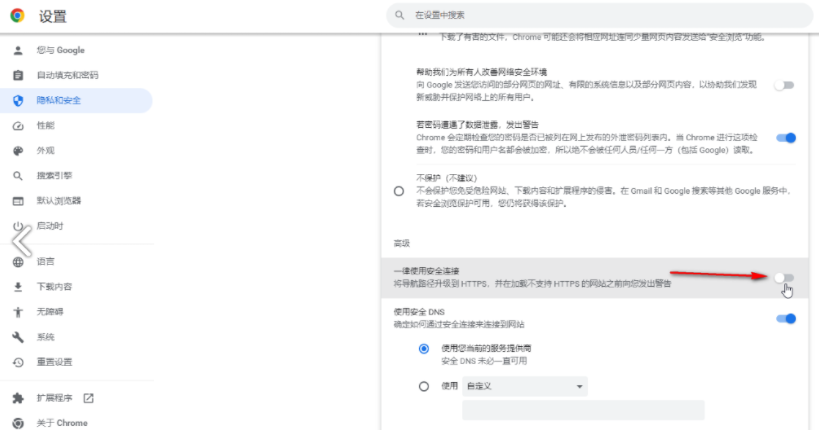The width and height of the screenshot is (819, 430).
Task: Focus the 在设置中搜索 search field
Action: [600, 15]
